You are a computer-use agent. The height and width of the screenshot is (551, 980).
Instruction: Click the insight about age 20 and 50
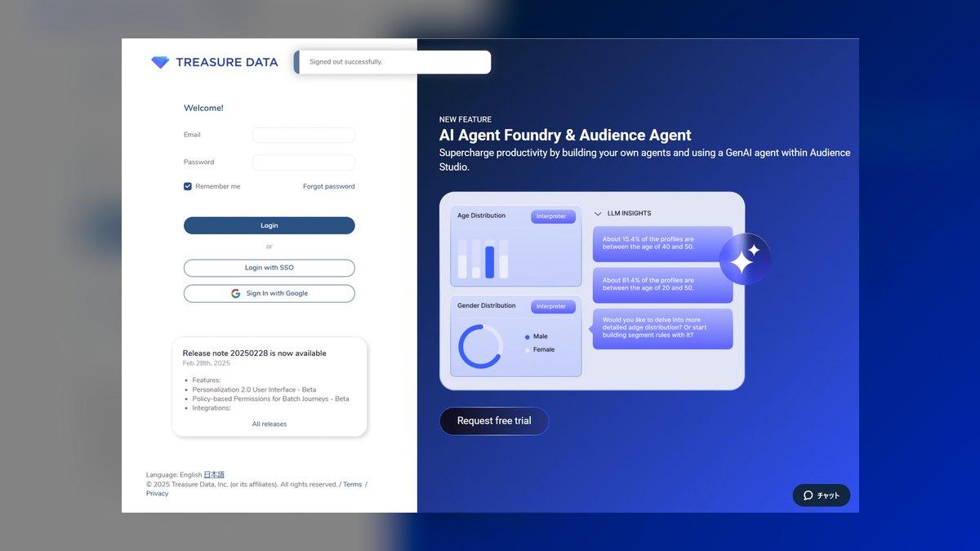tap(662, 285)
